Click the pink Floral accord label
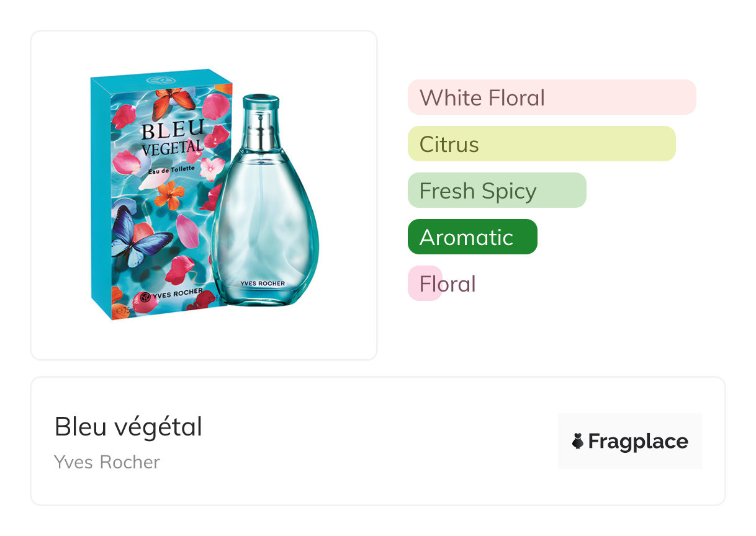The height and width of the screenshot is (536, 756). 447,284
